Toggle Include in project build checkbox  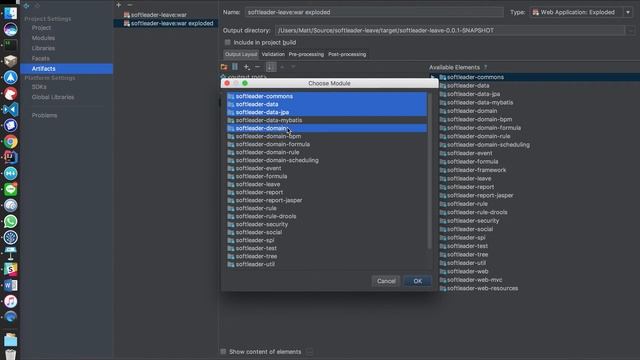(227, 42)
